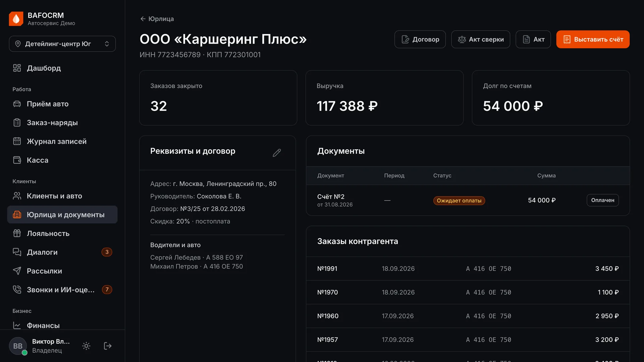Click the Журнал записей calendar icon
The width and height of the screenshot is (644, 362).
pos(17,141)
